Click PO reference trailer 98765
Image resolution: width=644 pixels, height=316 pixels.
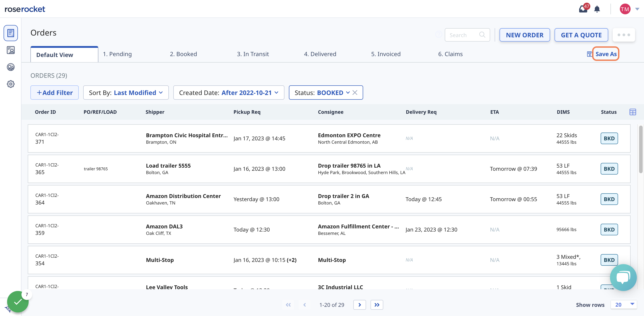click(x=96, y=169)
